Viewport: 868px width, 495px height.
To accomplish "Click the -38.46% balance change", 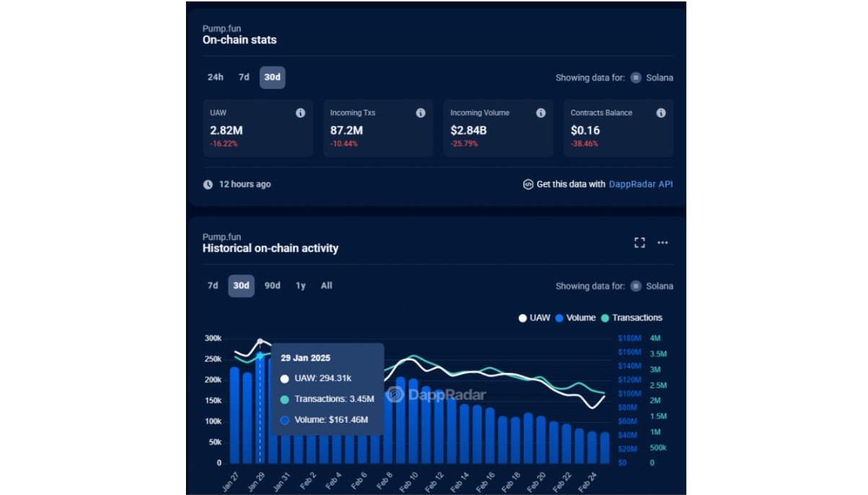I will (x=585, y=144).
